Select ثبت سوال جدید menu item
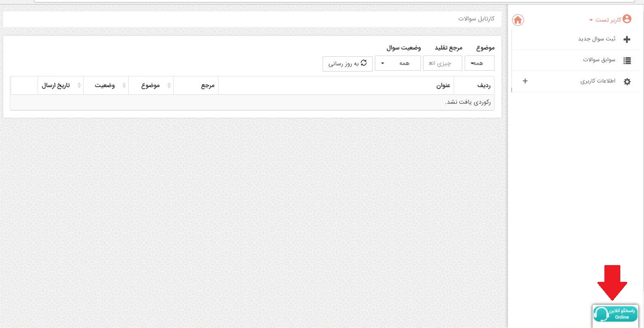Viewport: 644px width, 328px height. 596,39
